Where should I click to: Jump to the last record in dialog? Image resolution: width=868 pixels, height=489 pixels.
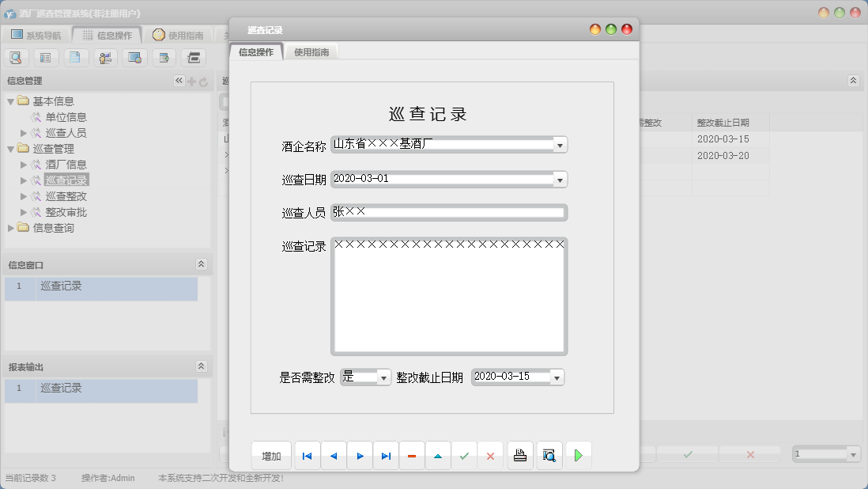pyautogui.click(x=386, y=456)
